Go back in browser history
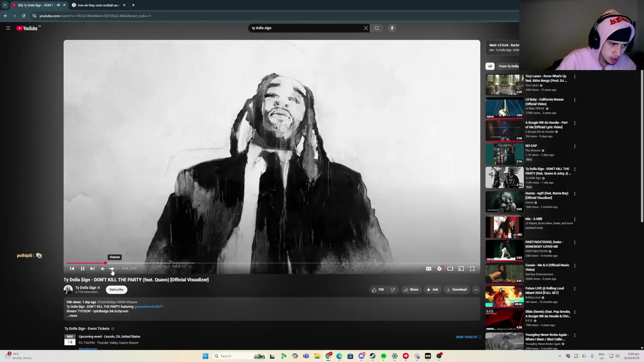 click(x=5, y=16)
